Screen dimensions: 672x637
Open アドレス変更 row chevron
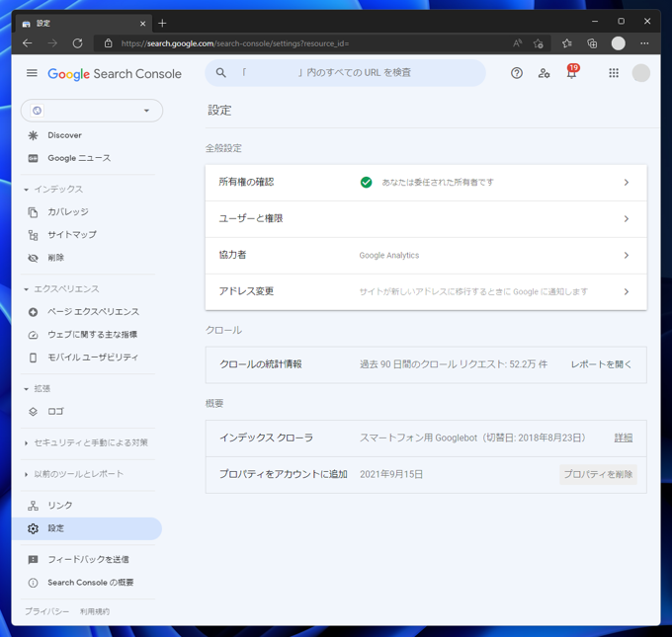[627, 291]
